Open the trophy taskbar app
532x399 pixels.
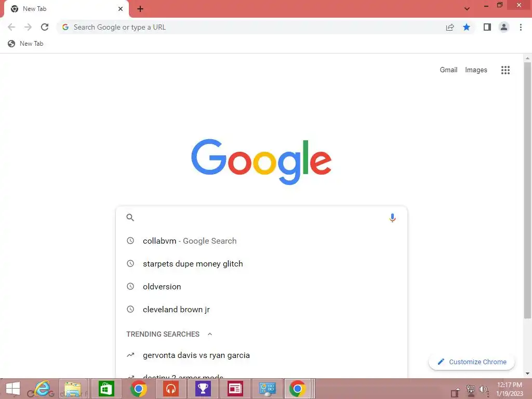pyautogui.click(x=203, y=389)
